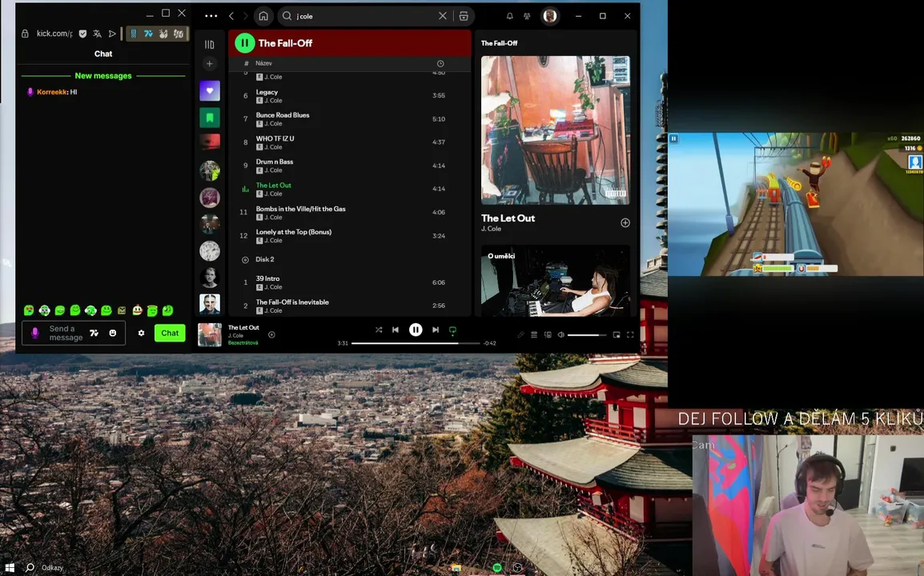Screen dimensions: 924x576
Task: Open the Friend Activity icon
Action: coord(527,16)
